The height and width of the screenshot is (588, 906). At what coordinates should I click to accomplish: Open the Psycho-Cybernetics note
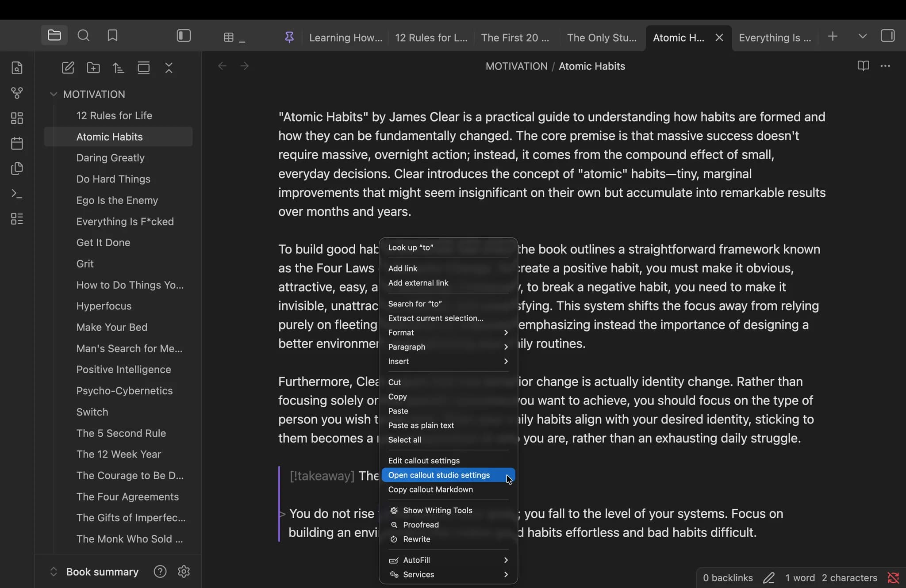119,391
